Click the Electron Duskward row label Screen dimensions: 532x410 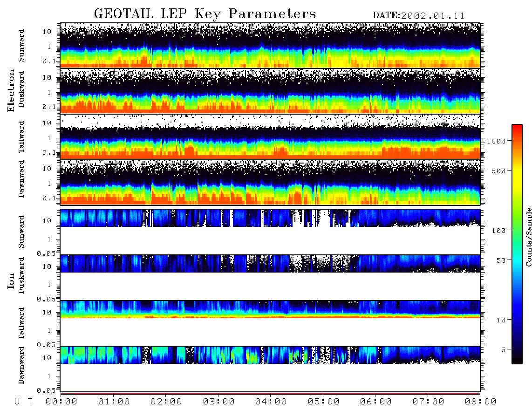click(21, 89)
